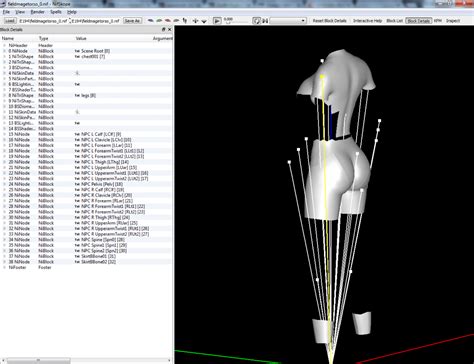
Task: Click the Save As button
Action: tap(132, 21)
